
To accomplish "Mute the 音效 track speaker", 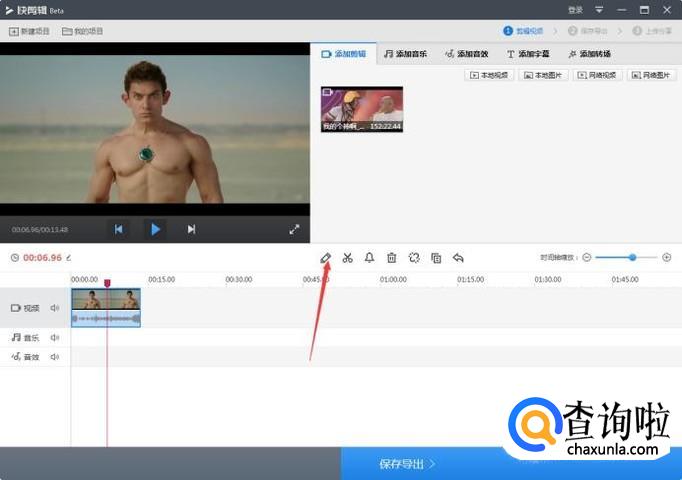I will (x=55, y=357).
